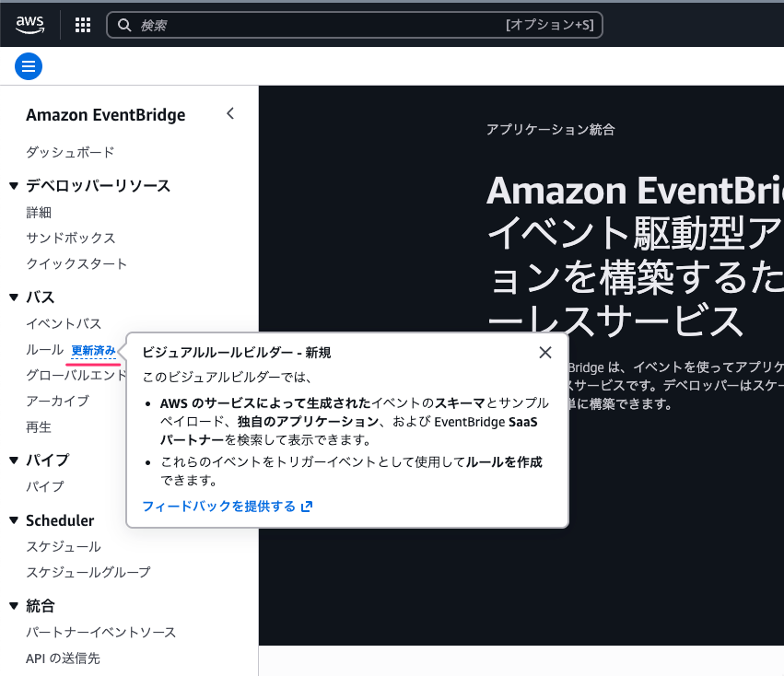This screenshot has width=784, height=676.
Task: Click the AWS logo icon
Action: click(x=29, y=24)
